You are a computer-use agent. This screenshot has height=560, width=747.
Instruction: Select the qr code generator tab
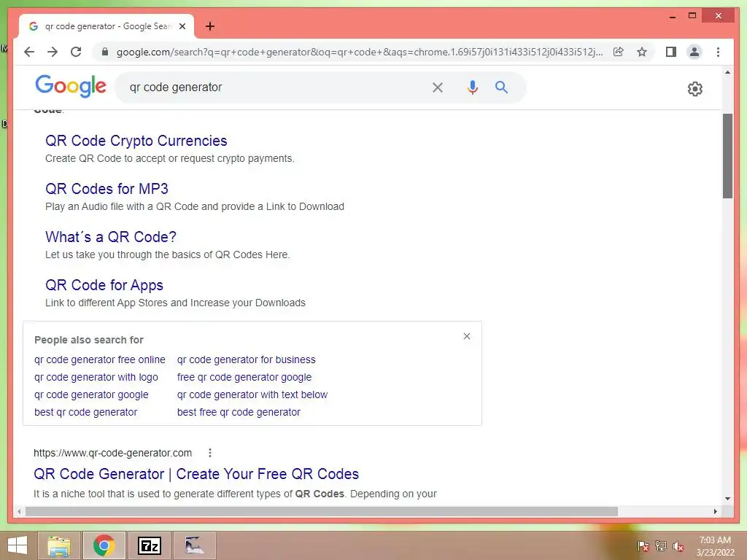[x=107, y=26]
